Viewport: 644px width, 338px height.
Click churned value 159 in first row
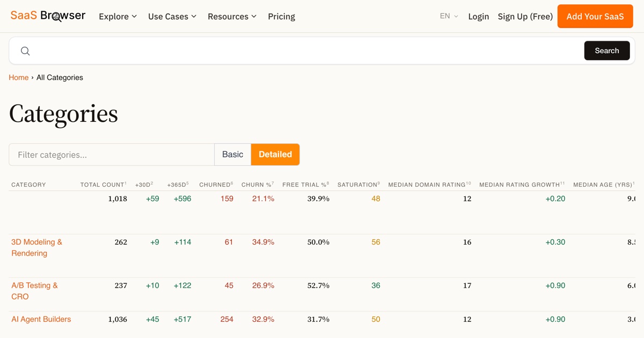[227, 199]
